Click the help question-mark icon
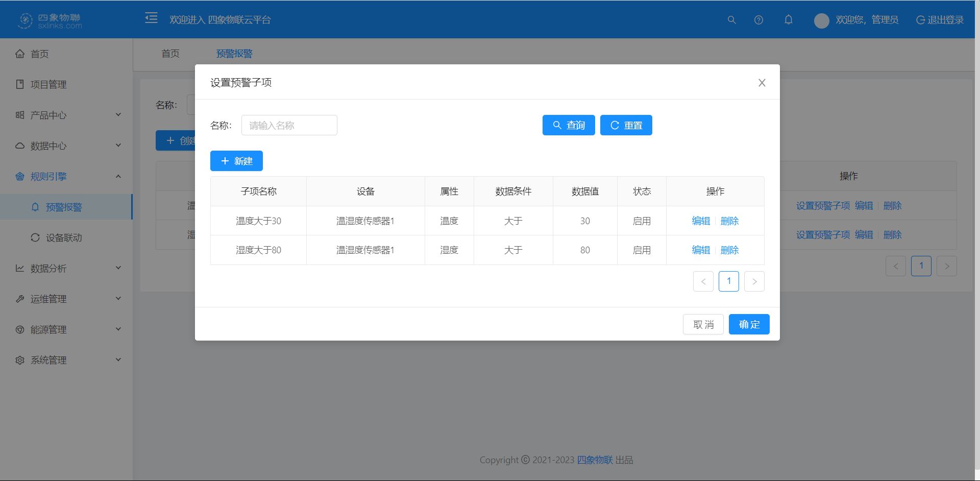 click(758, 20)
